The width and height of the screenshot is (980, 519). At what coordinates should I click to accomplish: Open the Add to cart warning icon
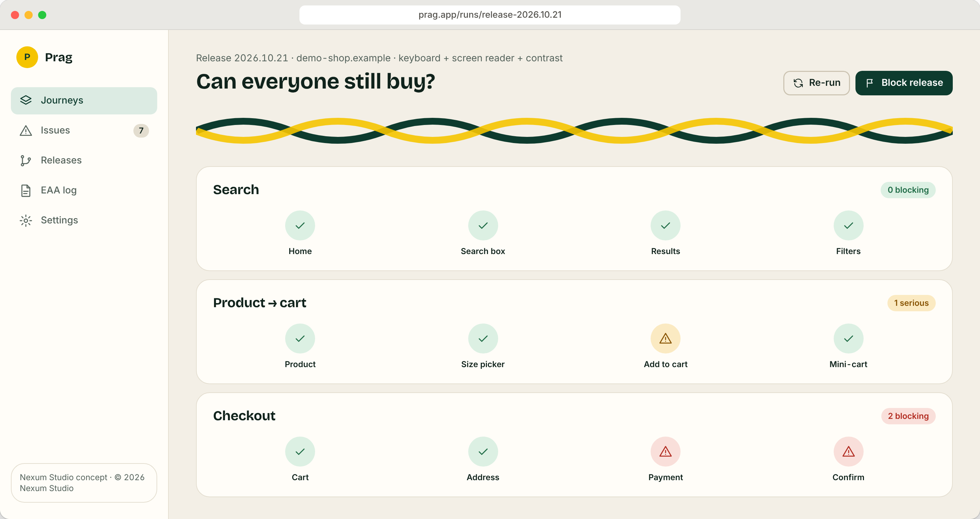(x=665, y=339)
